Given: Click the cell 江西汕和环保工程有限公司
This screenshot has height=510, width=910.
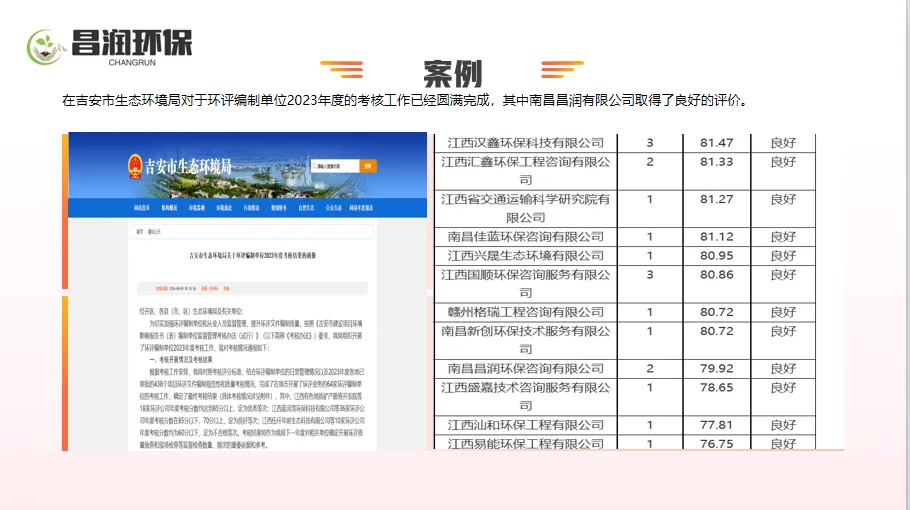Looking at the screenshot, I should click(x=526, y=425).
